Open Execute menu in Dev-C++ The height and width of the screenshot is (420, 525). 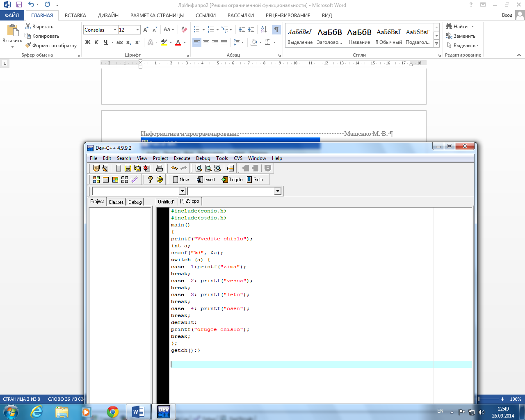pyautogui.click(x=182, y=158)
